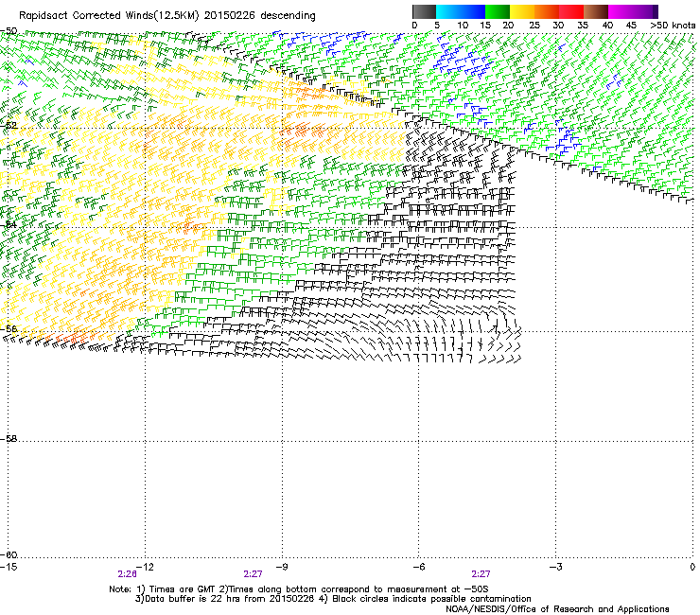Screen dimensions: 700x615
Task: Click the 'Times are GMT' note line
Action: pos(299,589)
